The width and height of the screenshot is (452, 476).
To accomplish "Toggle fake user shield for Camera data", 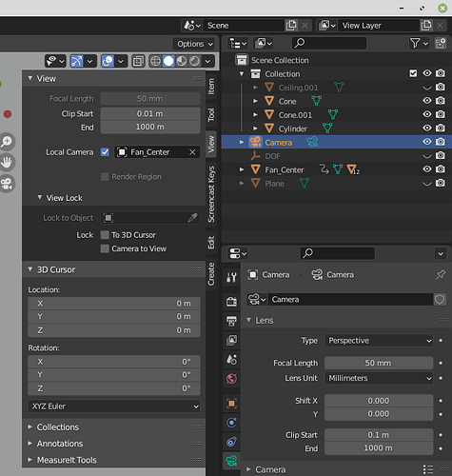I will 440,299.
